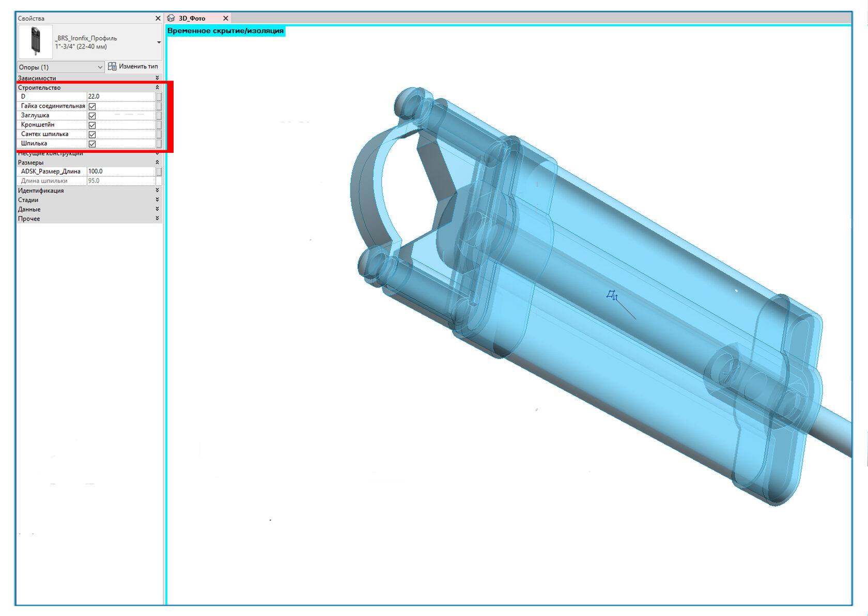Open the type selector dropdown arrow
The width and height of the screenshot is (868, 616).
click(159, 42)
